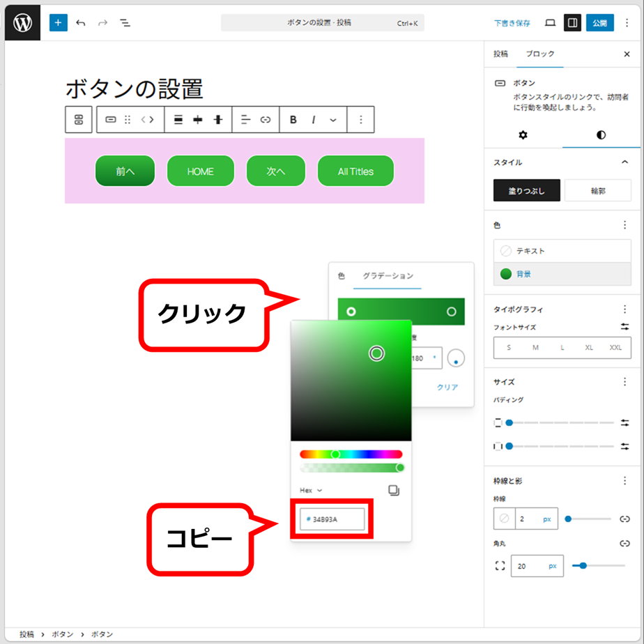
Task: Select the 輪郭 outline style
Action: click(598, 190)
